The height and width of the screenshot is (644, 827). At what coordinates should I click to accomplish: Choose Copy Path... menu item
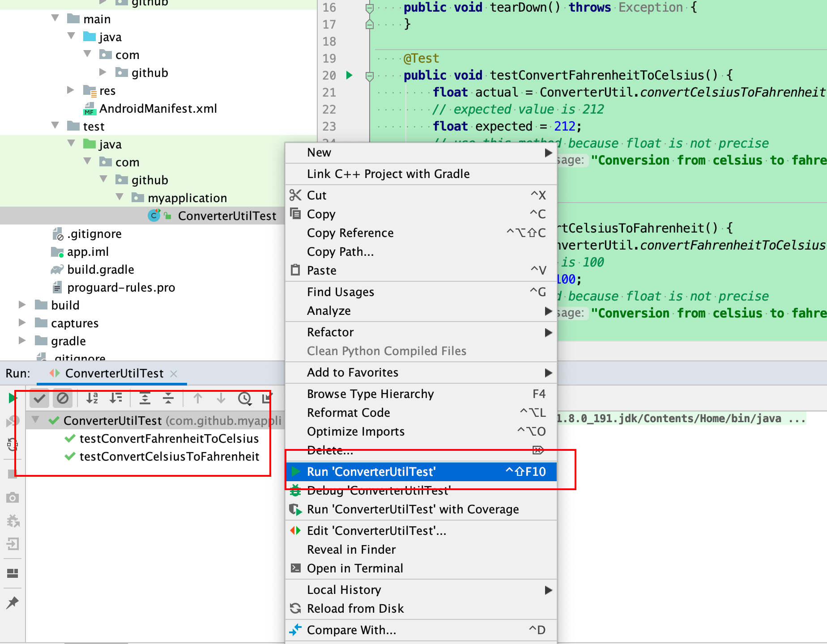point(421,252)
